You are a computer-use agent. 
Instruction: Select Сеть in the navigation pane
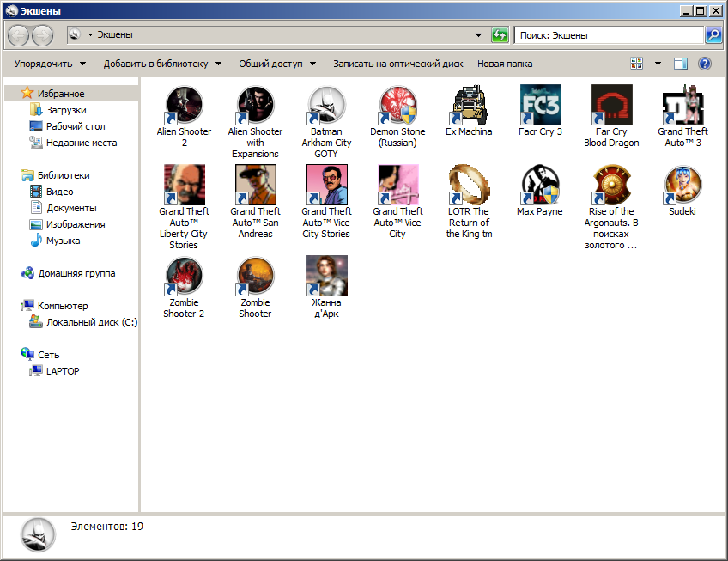48,355
